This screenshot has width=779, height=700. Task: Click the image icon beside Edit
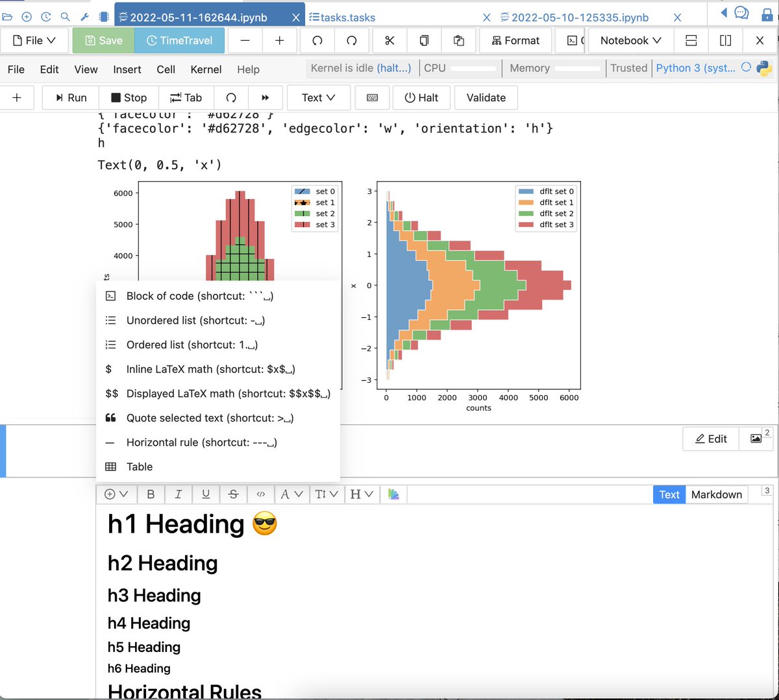pyautogui.click(x=756, y=439)
